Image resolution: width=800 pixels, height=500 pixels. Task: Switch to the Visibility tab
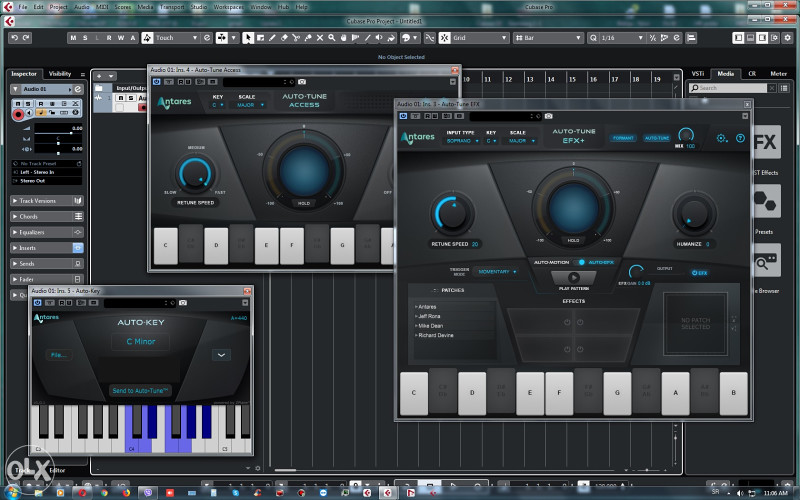pyautogui.click(x=60, y=74)
